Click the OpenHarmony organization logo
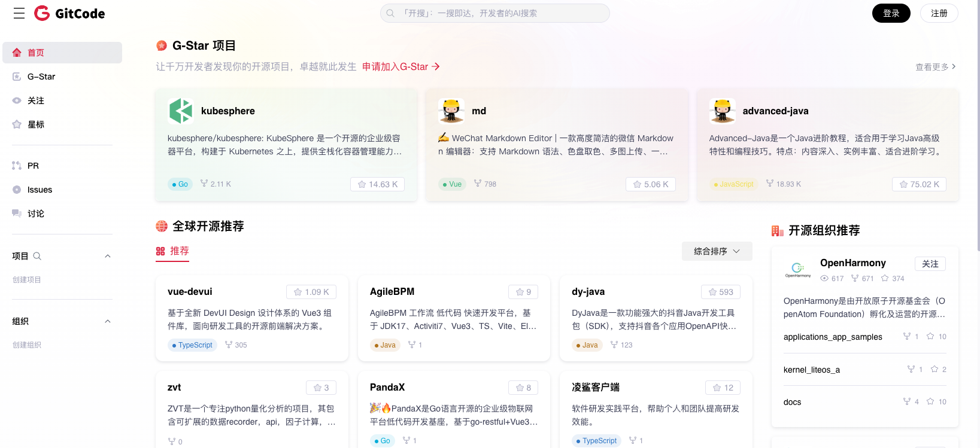The height and width of the screenshot is (448, 980). pyautogui.click(x=797, y=270)
